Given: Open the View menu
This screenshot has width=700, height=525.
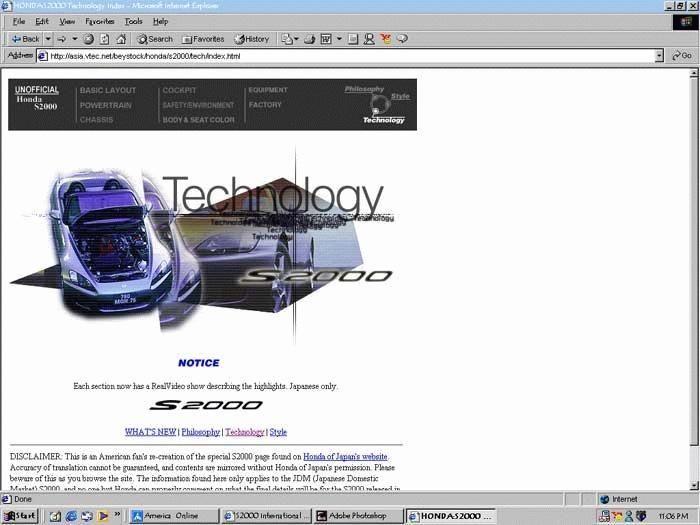Looking at the screenshot, I should pos(67,21).
